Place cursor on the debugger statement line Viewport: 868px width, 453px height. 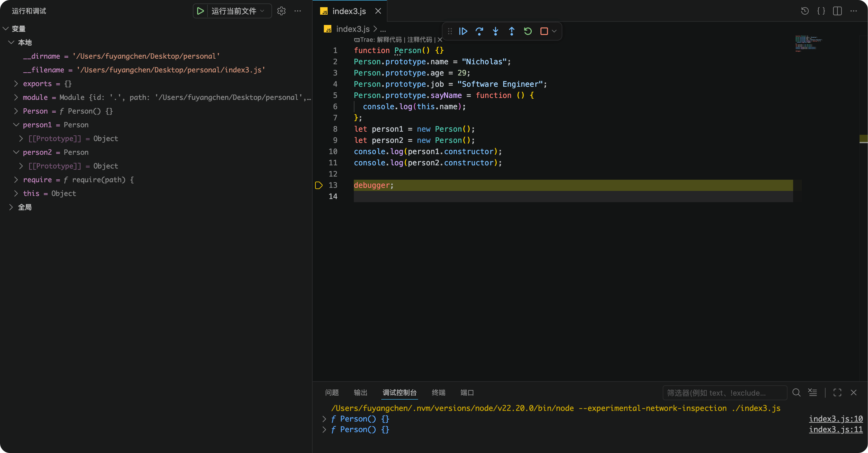(573, 185)
